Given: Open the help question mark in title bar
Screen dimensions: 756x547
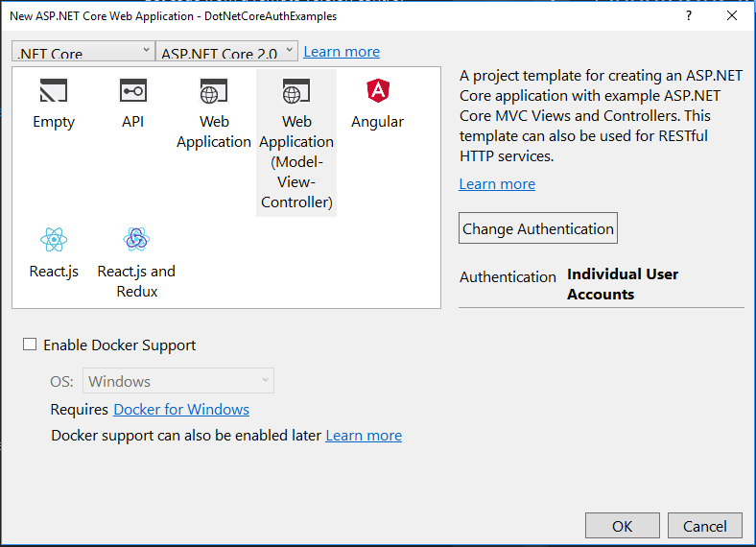Looking at the screenshot, I should [x=689, y=16].
